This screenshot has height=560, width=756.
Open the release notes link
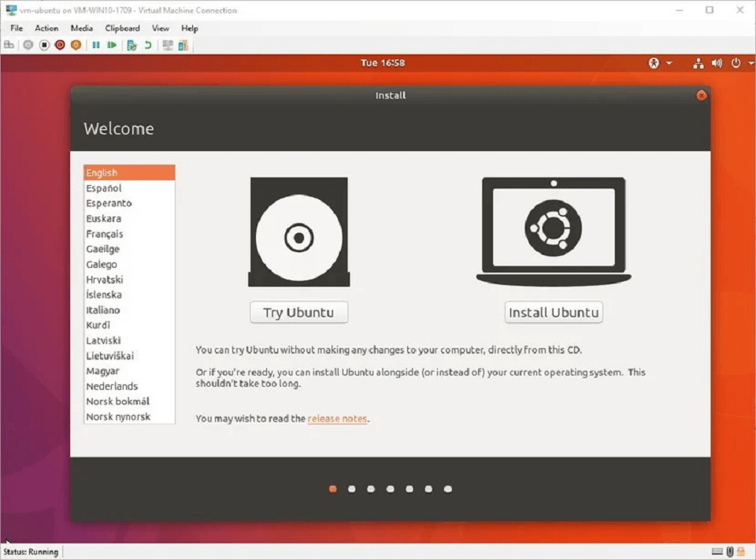pos(337,419)
